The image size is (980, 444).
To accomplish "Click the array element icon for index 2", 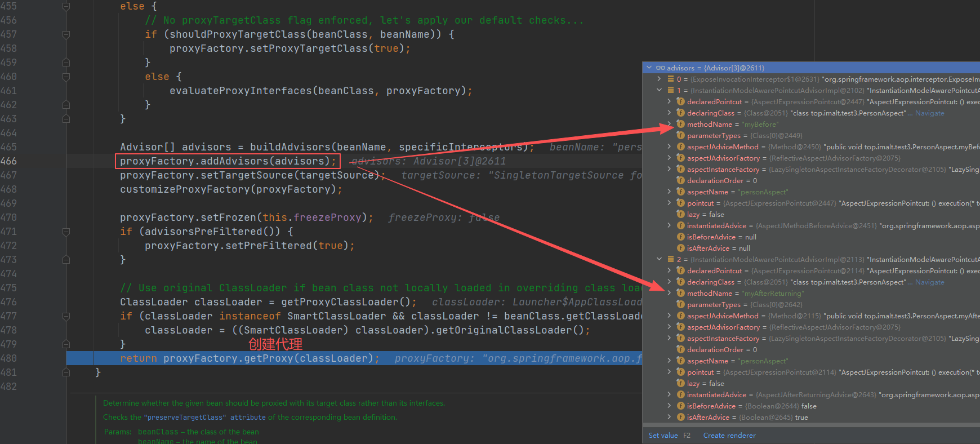I will 671,259.
